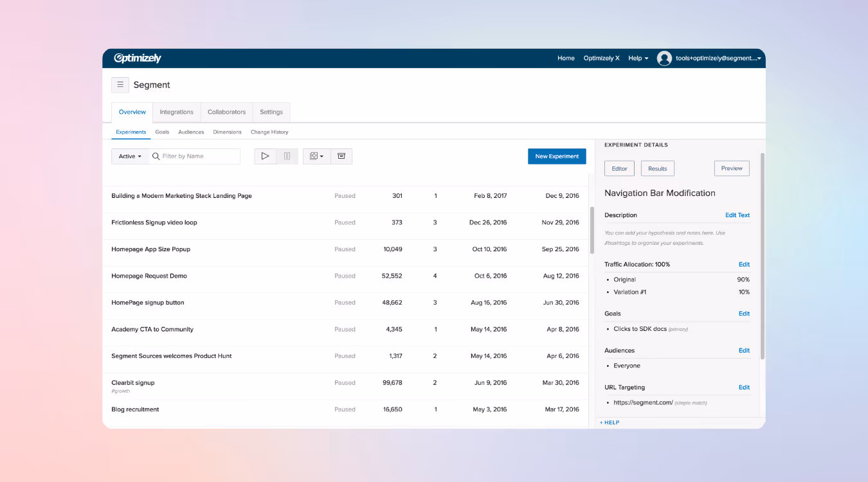Screen dimensions: 868x482
Task: Open Optimizely X link in header
Action: tap(601, 58)
